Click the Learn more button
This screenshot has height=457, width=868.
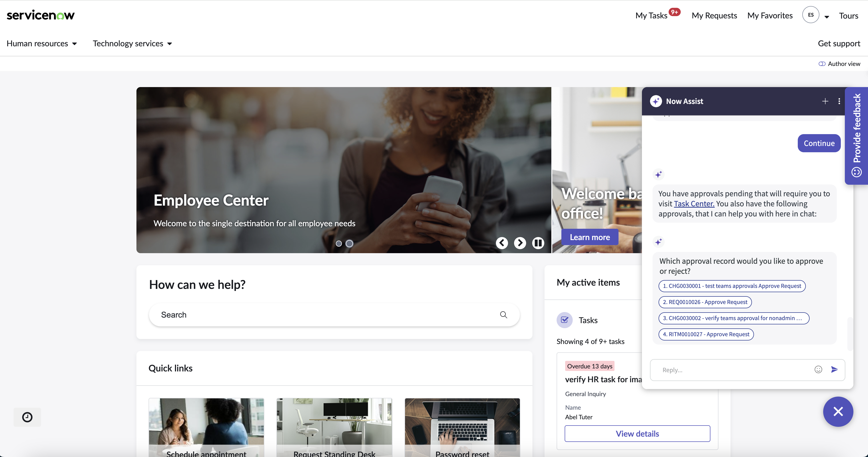[590, 237]
